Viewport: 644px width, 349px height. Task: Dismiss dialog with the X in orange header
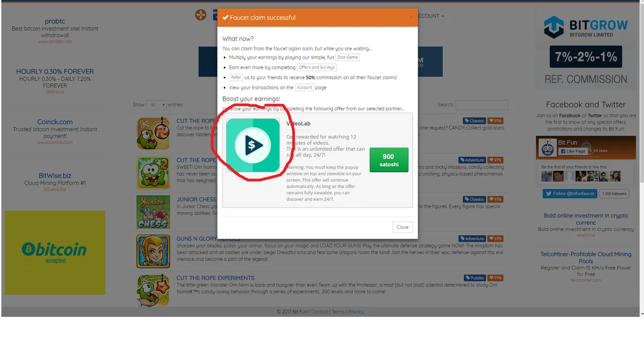tap(411, 17)
